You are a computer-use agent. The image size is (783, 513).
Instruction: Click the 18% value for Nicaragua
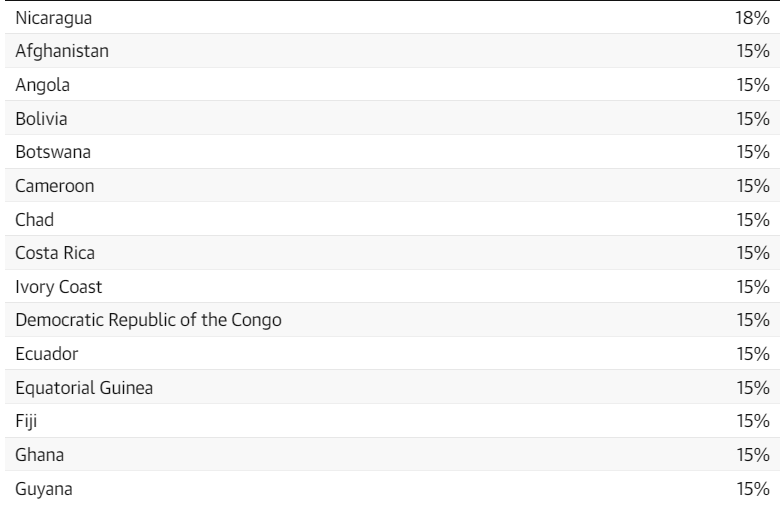[x=752, y=18]
